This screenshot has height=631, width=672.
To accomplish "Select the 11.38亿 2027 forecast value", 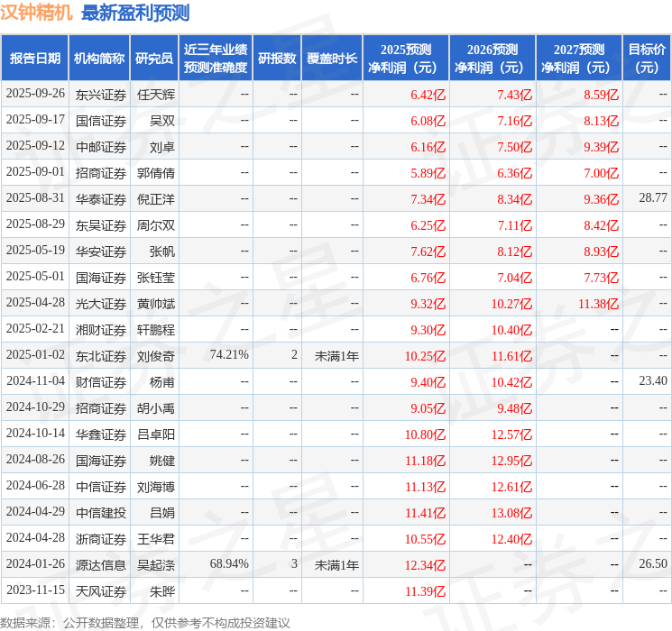I will pos(598,304).
